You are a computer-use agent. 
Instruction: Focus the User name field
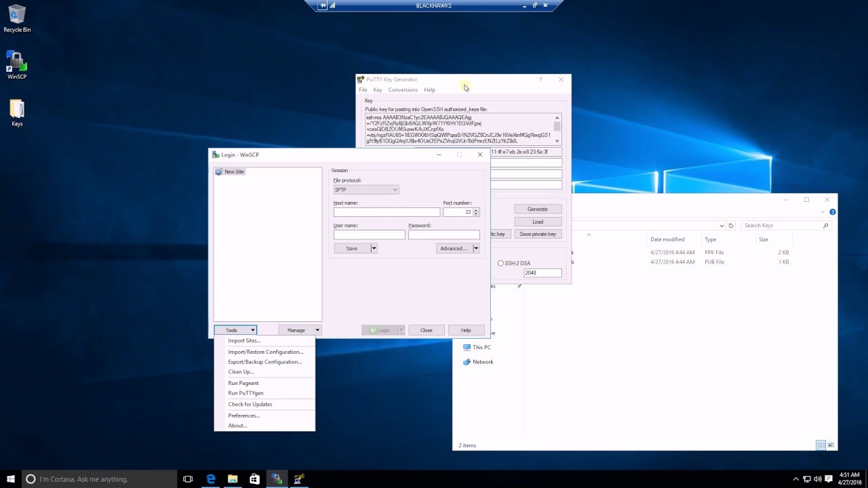tap(369, 235)
